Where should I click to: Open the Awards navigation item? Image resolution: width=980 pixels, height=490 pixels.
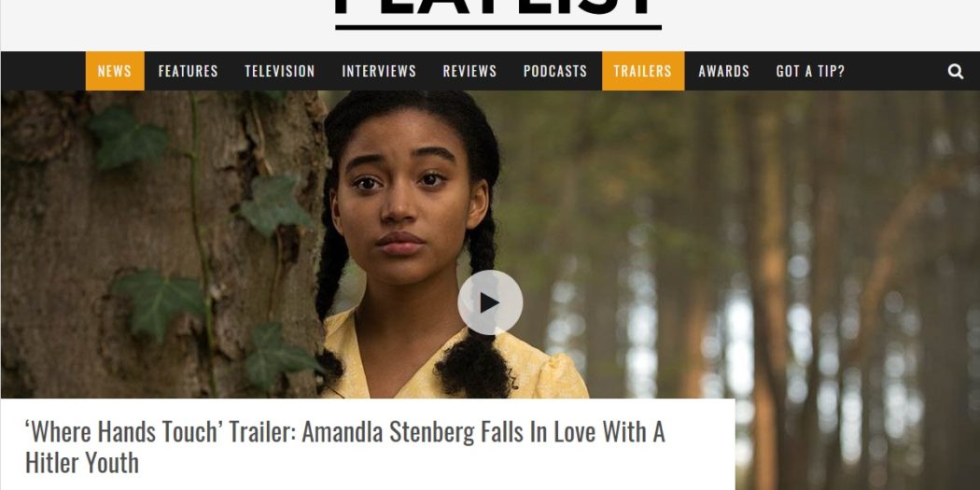[723, 71]
